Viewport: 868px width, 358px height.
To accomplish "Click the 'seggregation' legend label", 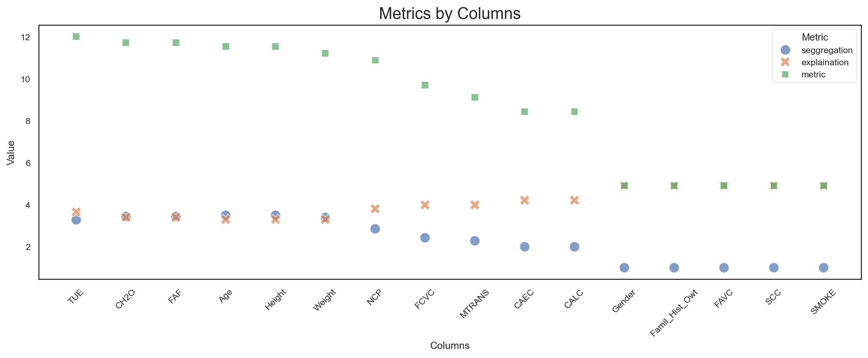I will point(827,50).
